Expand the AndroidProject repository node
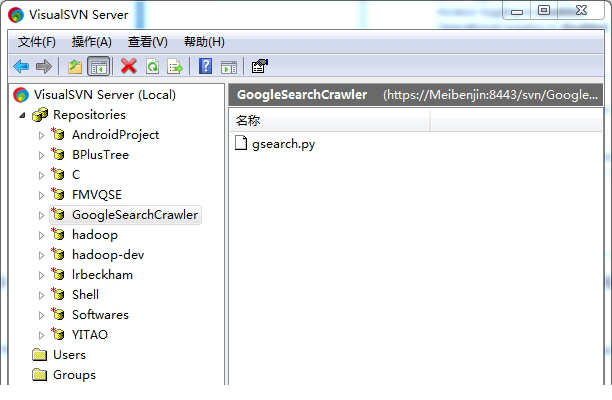The height and width of the screenshot is (400, 612). 41,135
